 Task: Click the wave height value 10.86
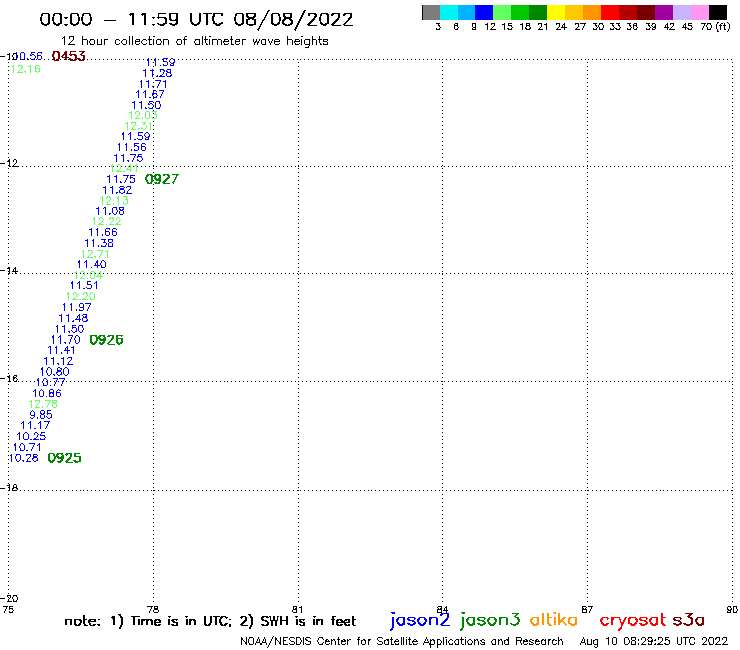[47, 394]
